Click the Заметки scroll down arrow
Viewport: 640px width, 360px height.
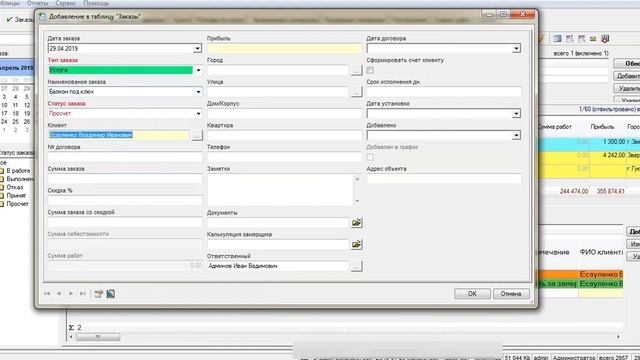click(357, 201)
